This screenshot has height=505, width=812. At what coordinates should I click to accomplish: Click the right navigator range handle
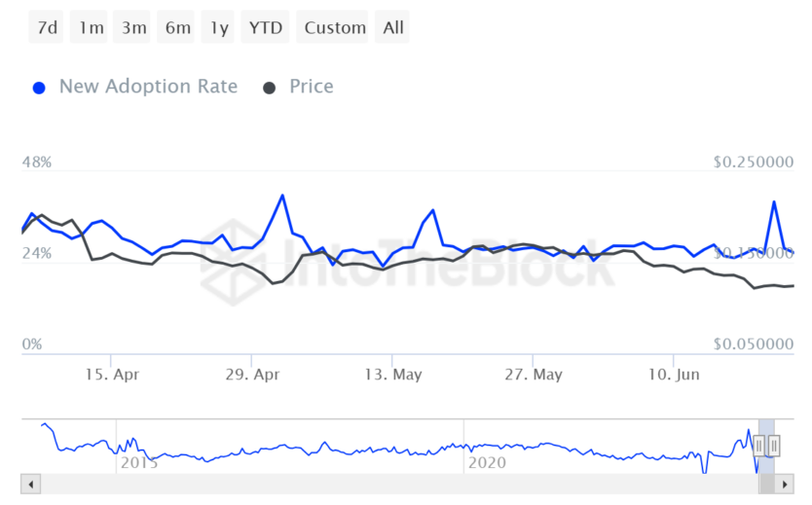point(774,446)
